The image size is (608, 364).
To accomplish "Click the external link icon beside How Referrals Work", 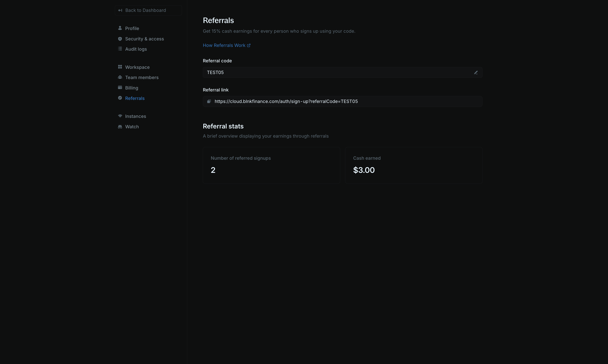I will 249,45.
